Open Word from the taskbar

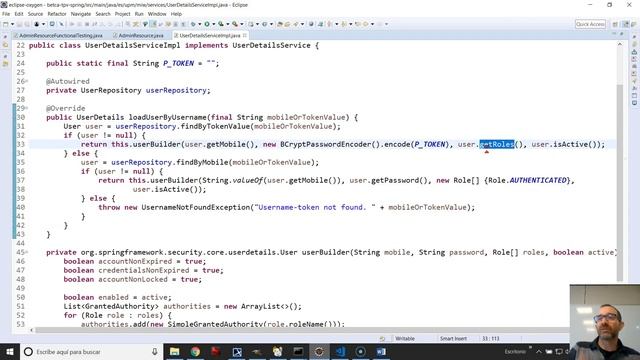pos(381,351)
